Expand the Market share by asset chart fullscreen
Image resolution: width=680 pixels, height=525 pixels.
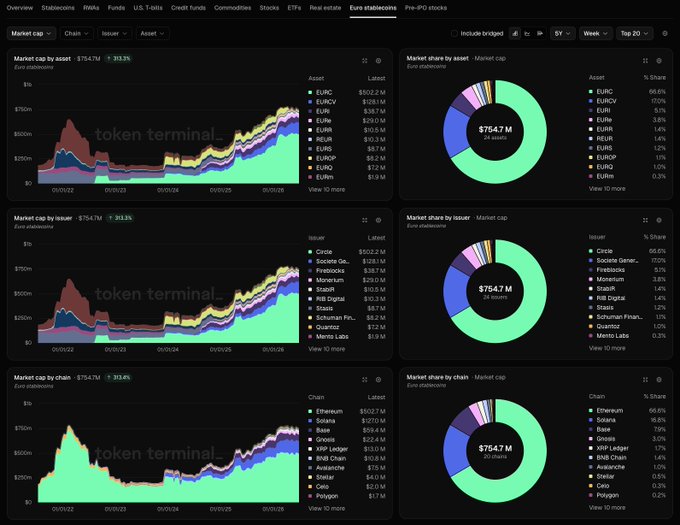point(645,61)
